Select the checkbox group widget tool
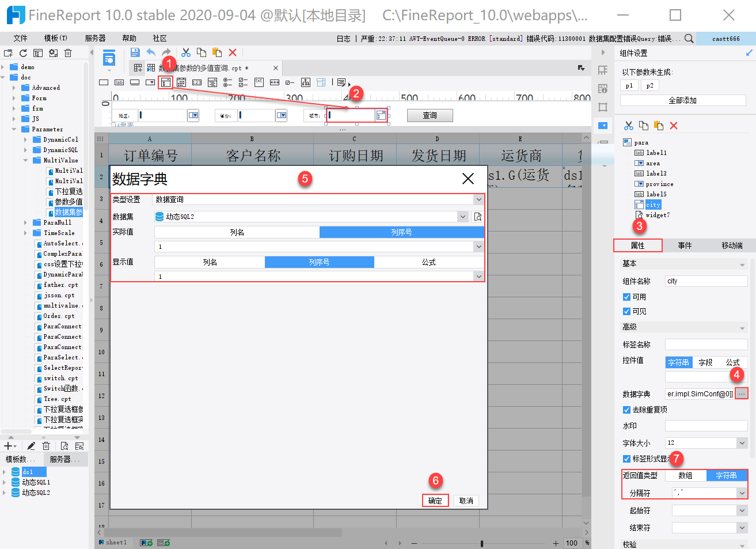Screen dimensions: 756x549 [x=244, y=82]
